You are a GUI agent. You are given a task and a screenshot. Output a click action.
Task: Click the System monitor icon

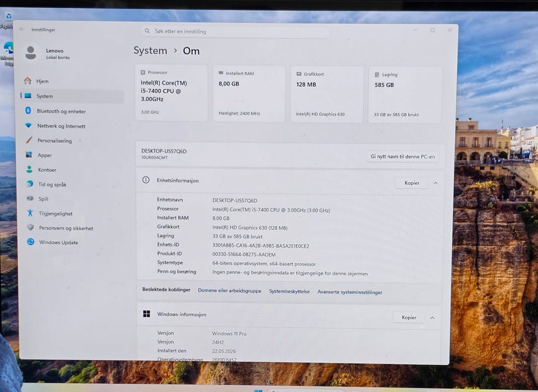[28, 96]
